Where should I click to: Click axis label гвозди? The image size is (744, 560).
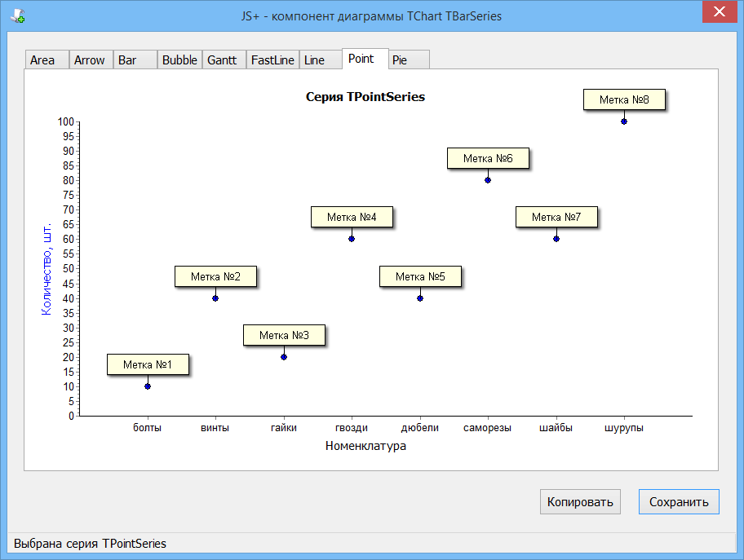352,428
